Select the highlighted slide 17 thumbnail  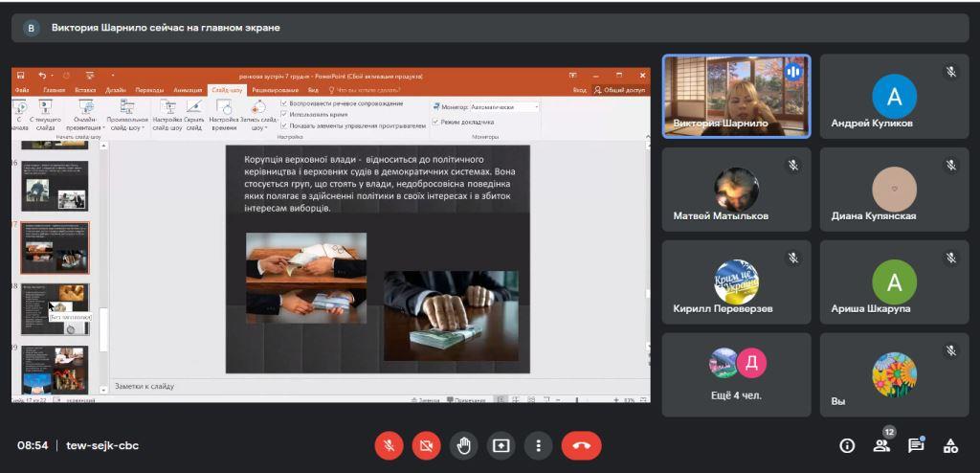pos(55,248)
